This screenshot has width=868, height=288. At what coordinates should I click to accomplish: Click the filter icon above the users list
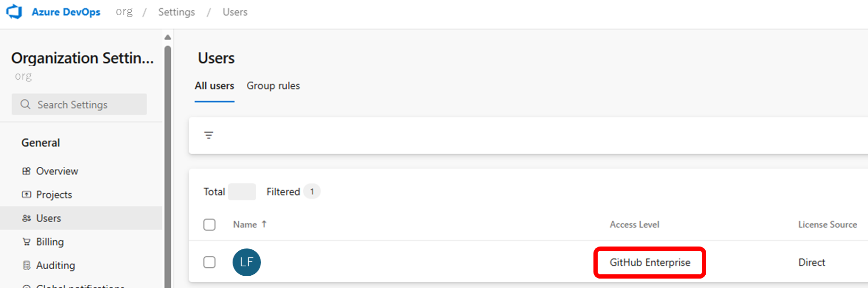tap(209, 135)
